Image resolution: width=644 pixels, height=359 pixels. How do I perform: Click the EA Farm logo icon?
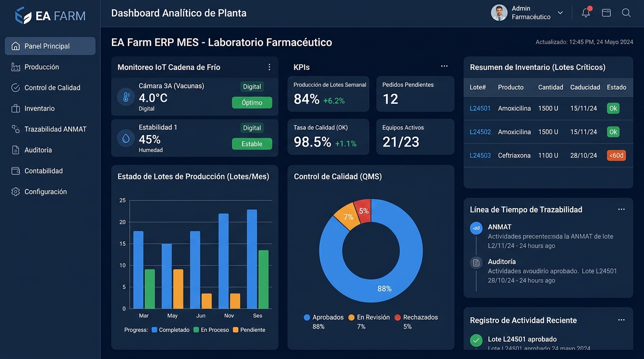[23, 15]
